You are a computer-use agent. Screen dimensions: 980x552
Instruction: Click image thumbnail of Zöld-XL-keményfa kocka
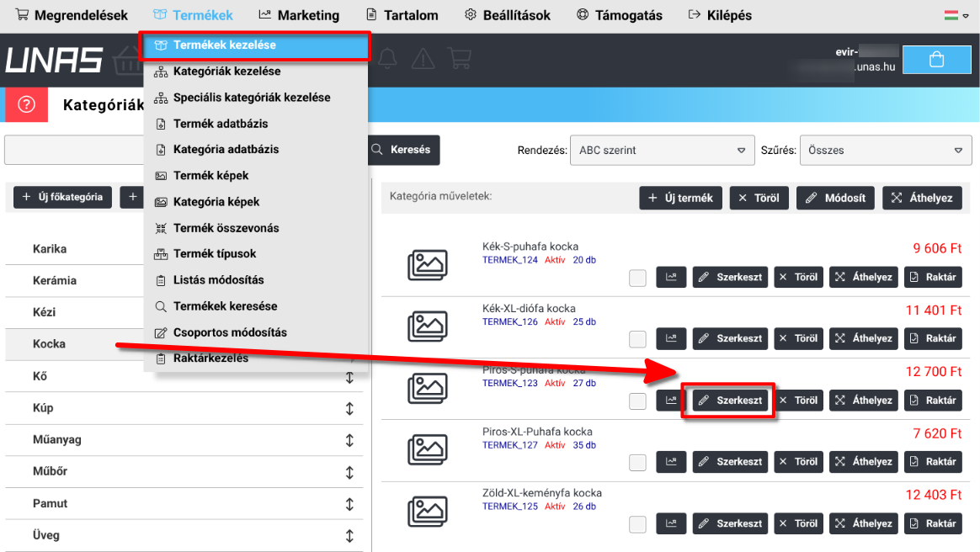(428, 511)
